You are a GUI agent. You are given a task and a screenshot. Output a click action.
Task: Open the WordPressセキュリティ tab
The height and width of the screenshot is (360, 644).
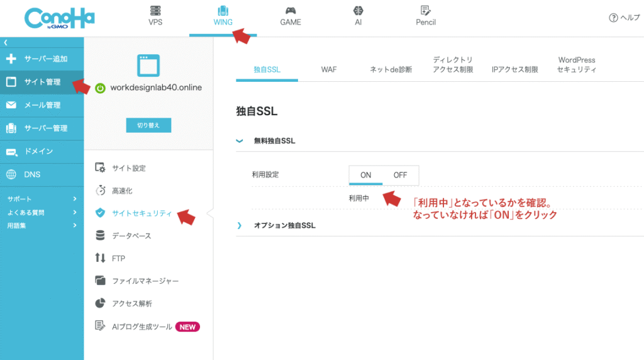(x=577, y=65)
